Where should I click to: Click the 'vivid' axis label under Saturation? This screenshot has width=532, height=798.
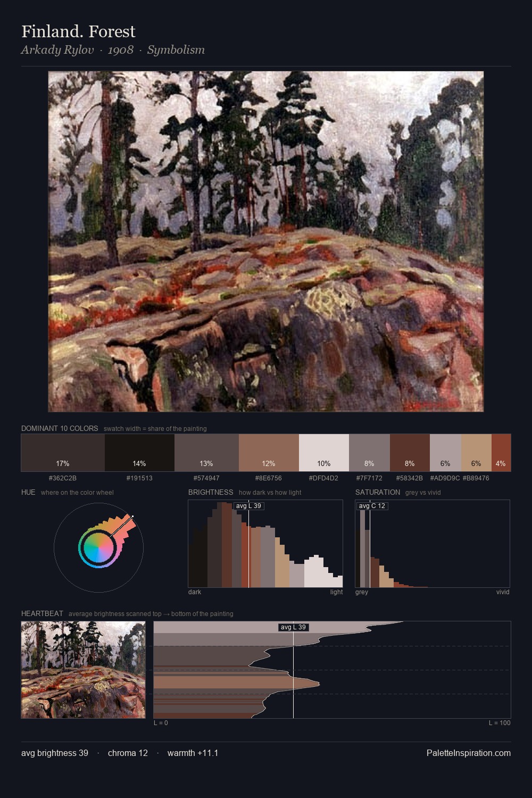[x=503, y=592]
